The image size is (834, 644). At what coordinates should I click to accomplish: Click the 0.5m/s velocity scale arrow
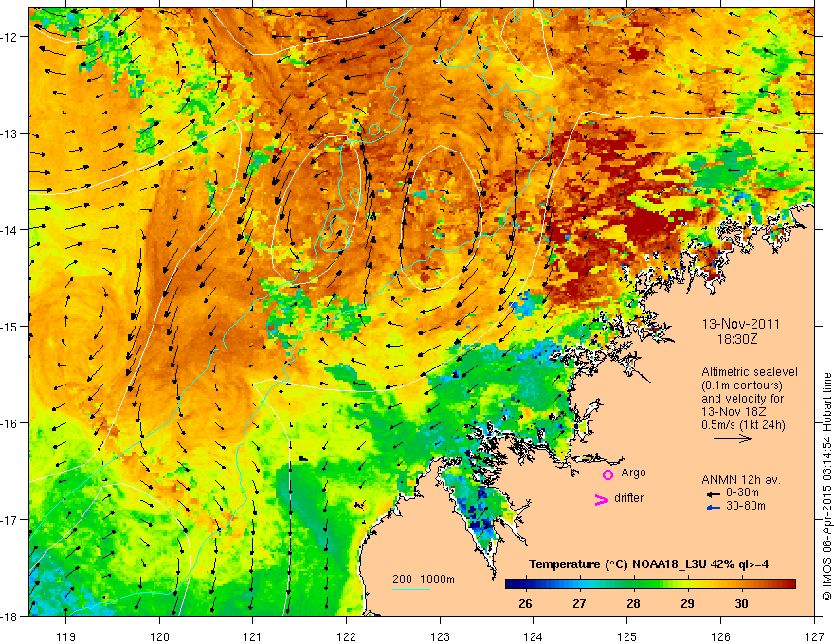pyautogui.click(x=733, y=438)
